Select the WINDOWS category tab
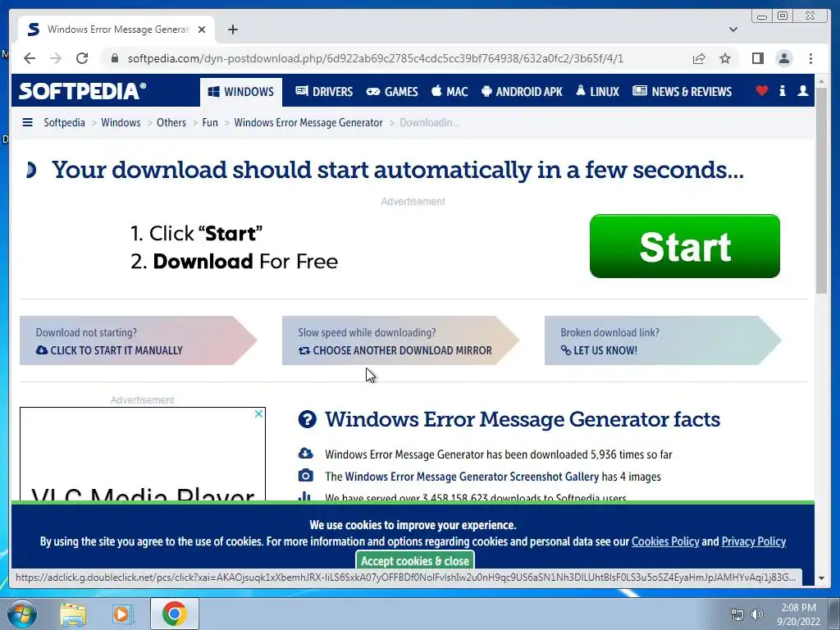Image resolution: width=840 pixels, height=630 pixels. click(x=241, y=92)
